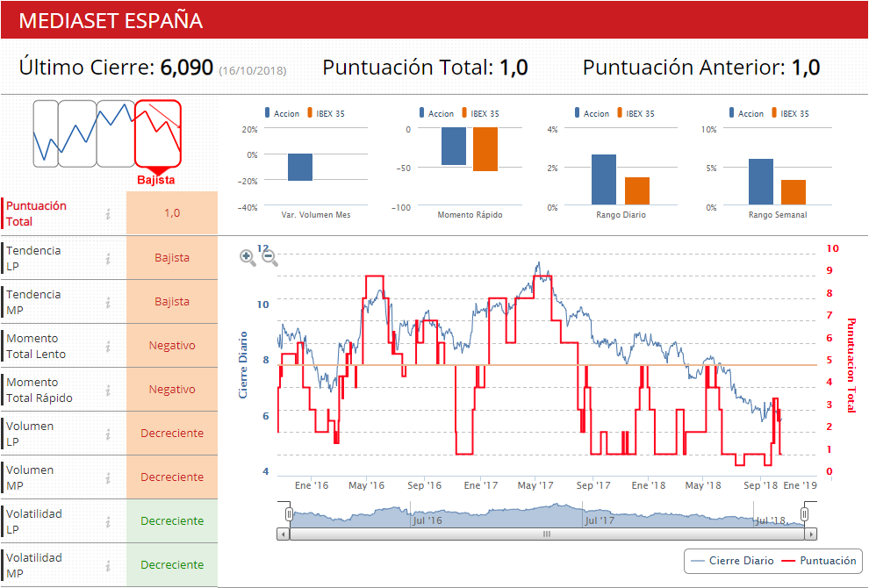Click the Cierre Diario left axis title
Viewport: 869px width, 588px height.
(x=243, y=365)
